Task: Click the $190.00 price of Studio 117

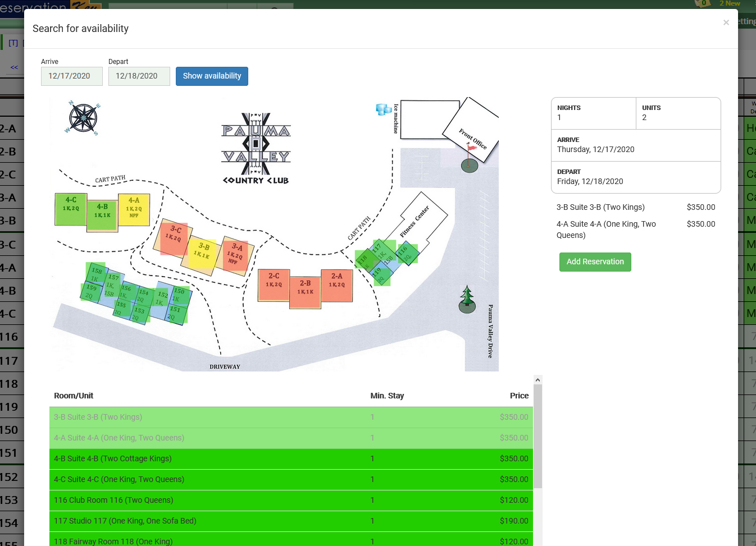Action: (514, 521)
